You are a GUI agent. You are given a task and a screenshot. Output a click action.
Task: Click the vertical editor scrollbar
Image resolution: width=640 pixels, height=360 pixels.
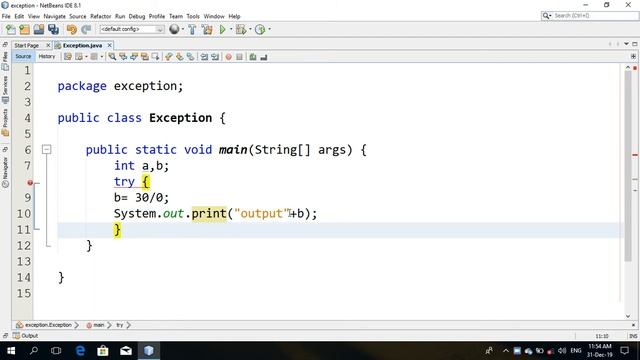click(628, 167)
